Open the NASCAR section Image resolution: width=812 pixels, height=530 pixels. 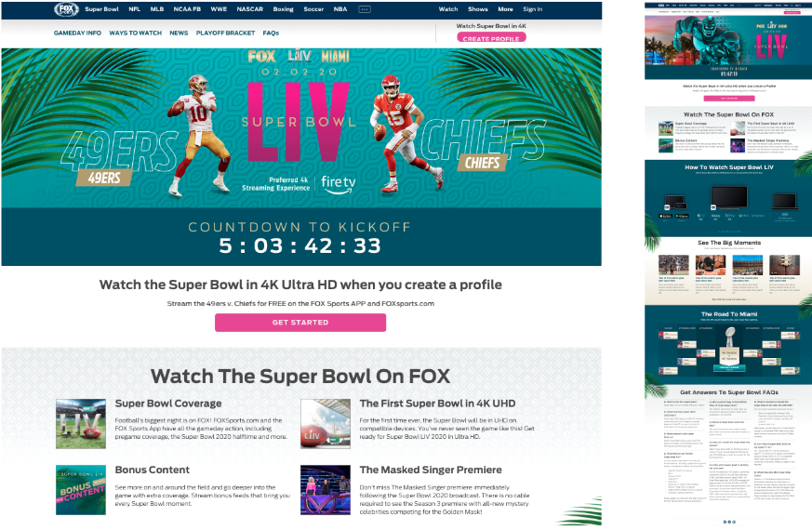pos(249,9)
